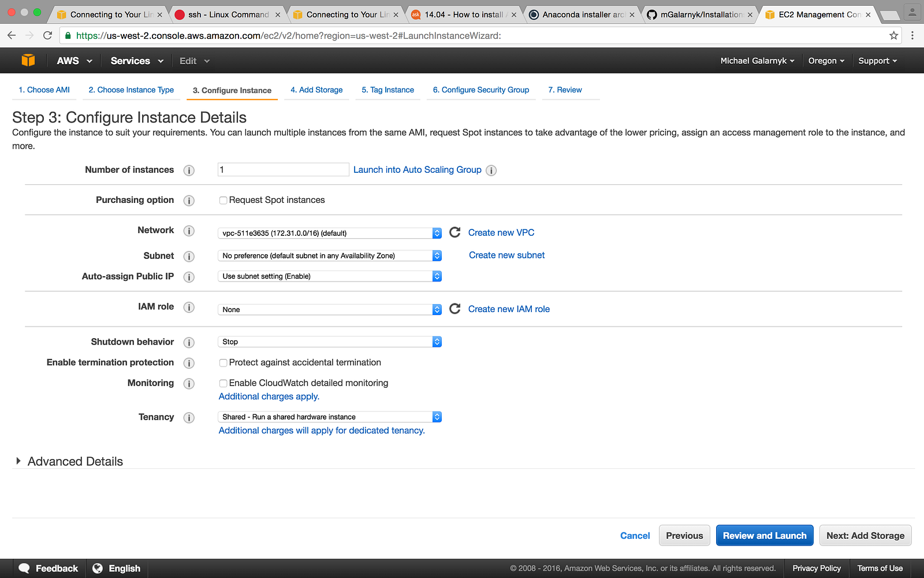Show info for Shutdown behavior
Image resolution: width=924 pixels, height=578 pixels.
pos(189,343)
